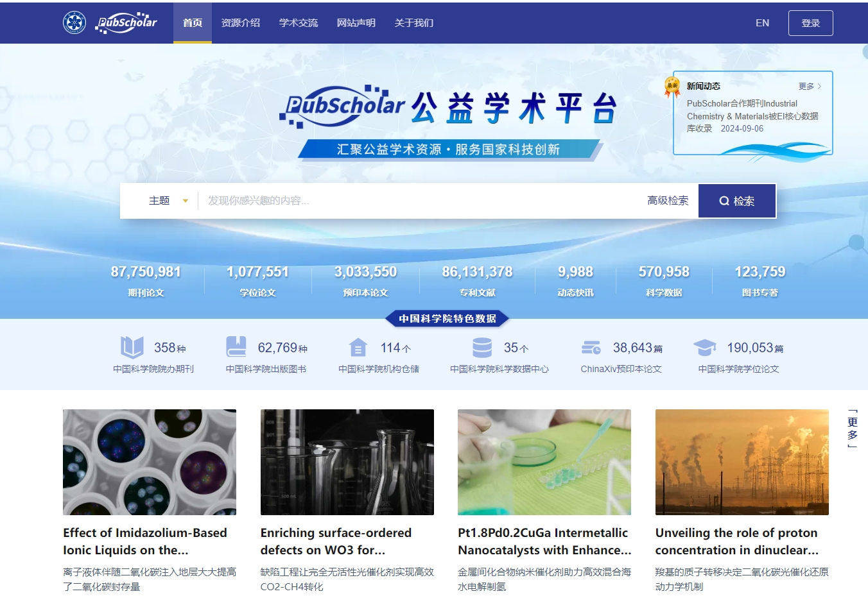Click summary 离子液体伴随二氧化碳注入地层
Image resolution: width=868 pixels, height=596 pixels.
(150, 579)
